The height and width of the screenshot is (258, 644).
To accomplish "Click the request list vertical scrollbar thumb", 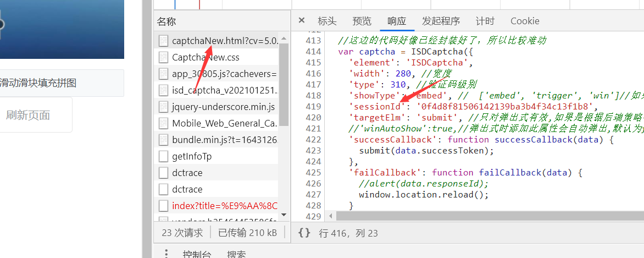I will [284, 84].
